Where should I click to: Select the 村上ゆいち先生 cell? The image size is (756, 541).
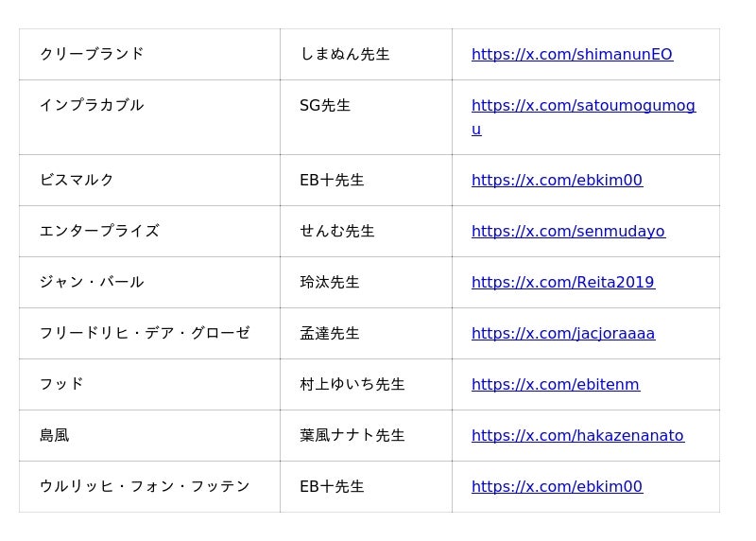352,384
